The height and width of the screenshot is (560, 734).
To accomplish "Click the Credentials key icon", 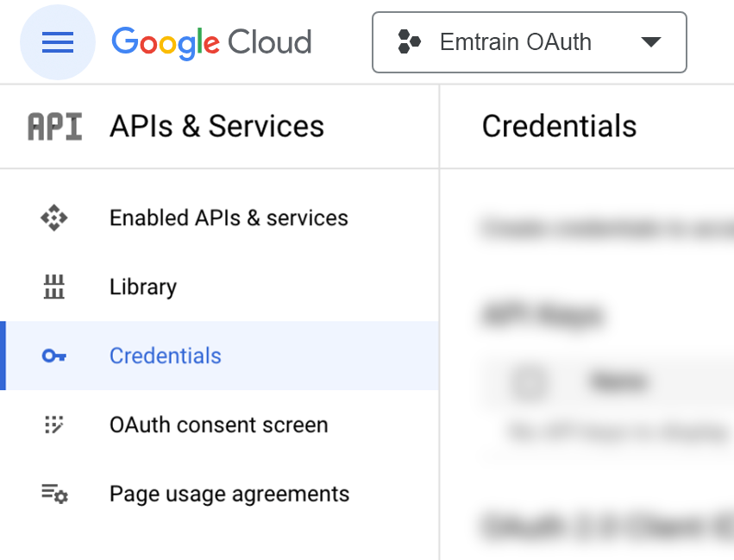I will pyautogui.click(x=54, y=356).
